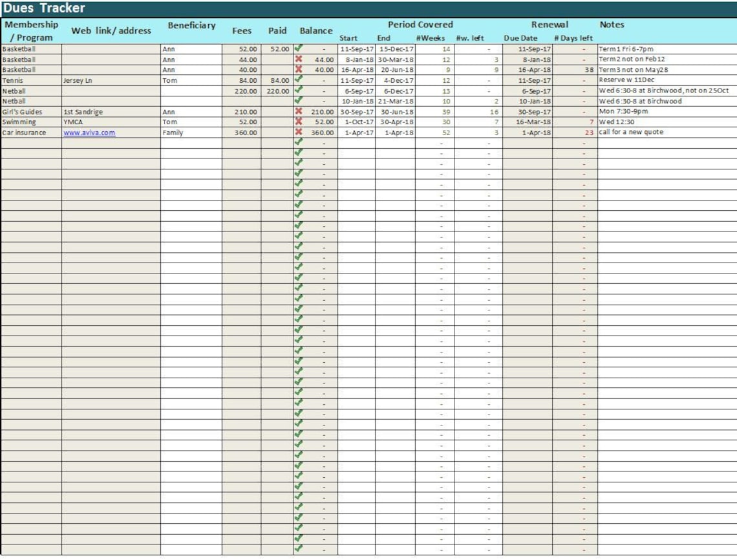Click the red X icon in the Girl's Guides row
Screen dimensions: 737x560
pyautogui.click(x=299, y=111)
